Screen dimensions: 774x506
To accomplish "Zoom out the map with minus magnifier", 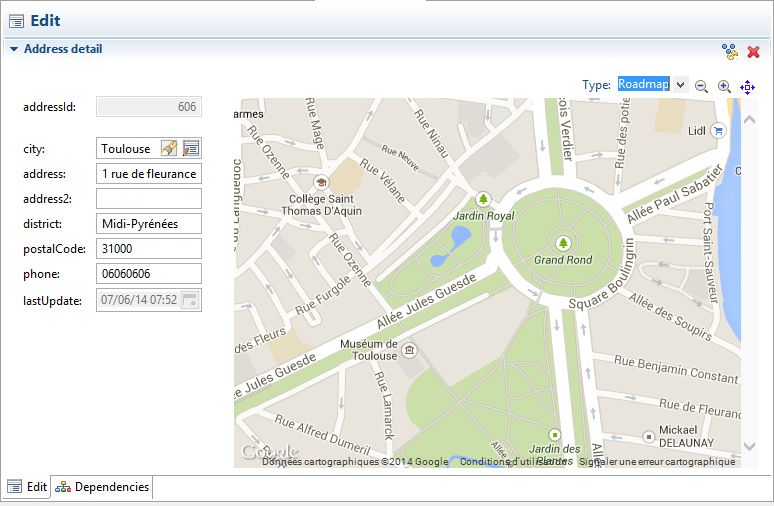I will pyautogui.click(x=701, y=86).
